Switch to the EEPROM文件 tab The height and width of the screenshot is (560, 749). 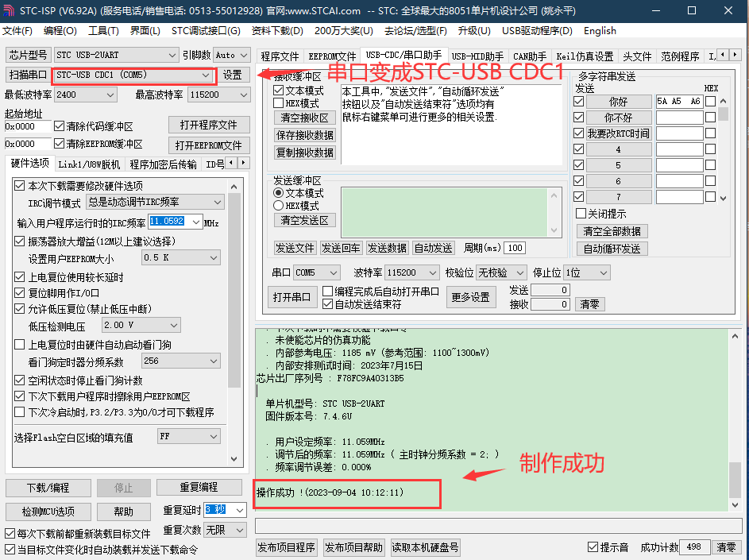point(332,56)
